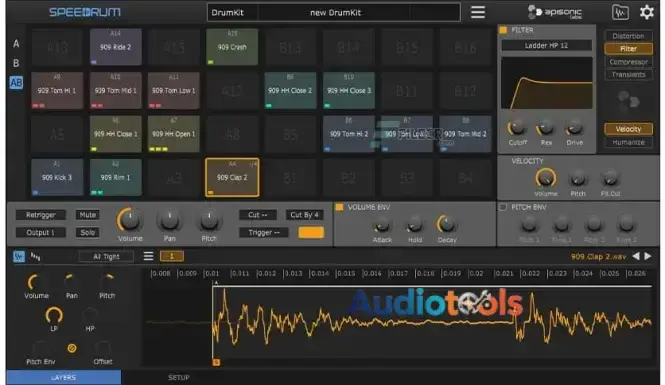Open the Al Tight layer preset dropdown
This screenshot has height=385, width=665.
pyautogui.click(x=106, y=256)
